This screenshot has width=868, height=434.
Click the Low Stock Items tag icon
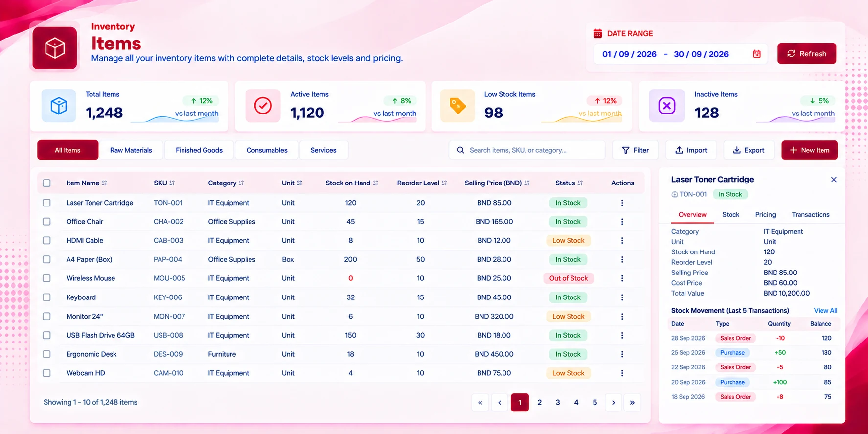tap(457, 106)
